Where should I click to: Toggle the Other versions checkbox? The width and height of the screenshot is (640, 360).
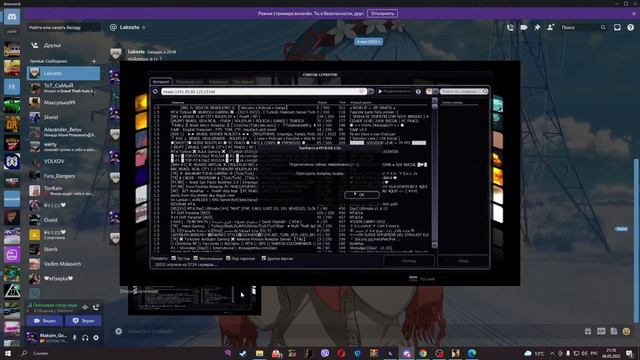click(264, 258)
